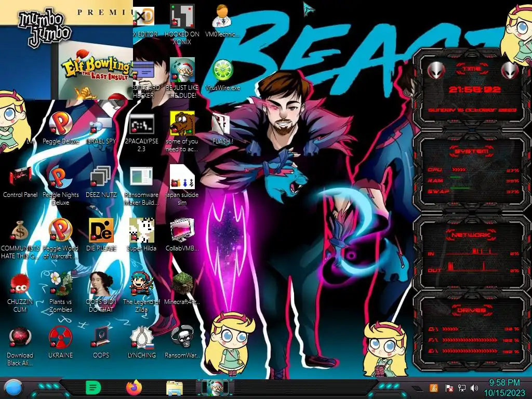This screenshot has width=532, height=399.
Task: Open the Start orb on the taskbar
Action: (x=14, y=388)
